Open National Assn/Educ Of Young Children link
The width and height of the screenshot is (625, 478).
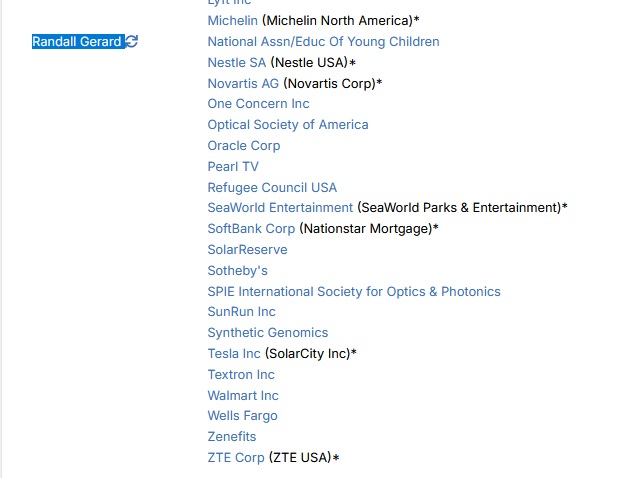[x=323, y=41]
